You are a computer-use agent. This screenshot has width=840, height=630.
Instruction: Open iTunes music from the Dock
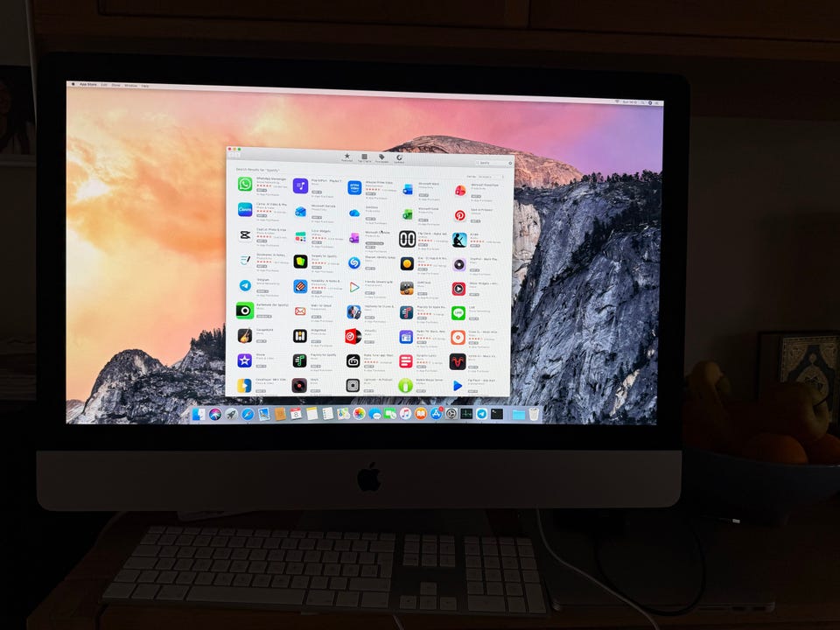point(405,414)
